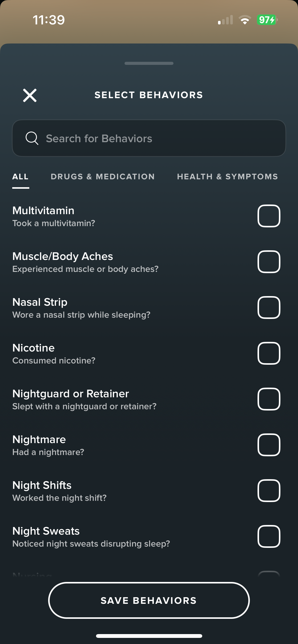298x644 pixels.
Task: Enable the Nasal Strip checkbox
Action: click(269, 308)
